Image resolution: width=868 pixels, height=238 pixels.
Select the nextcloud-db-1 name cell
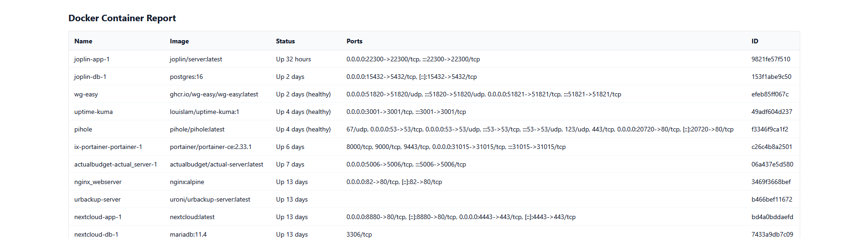point(96,234)
